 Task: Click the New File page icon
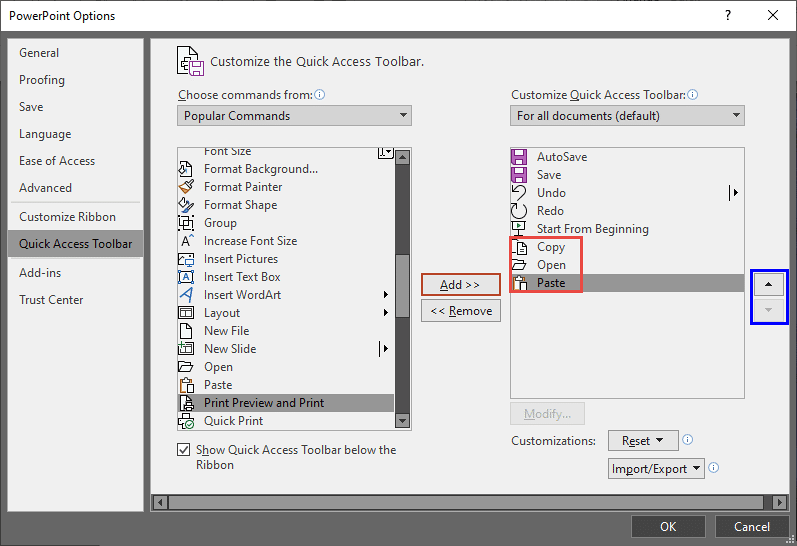(x=186, y=331)
